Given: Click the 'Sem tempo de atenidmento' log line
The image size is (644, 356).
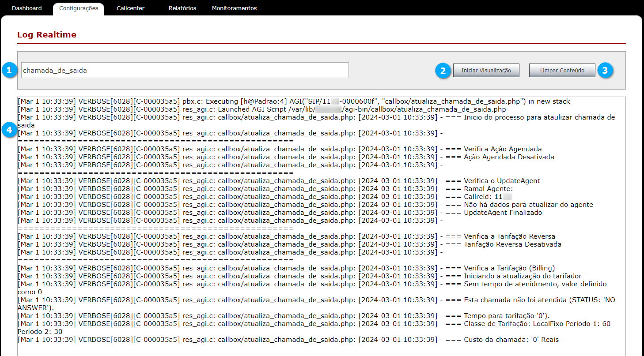Looking at the screenshot, I should (312, 288).
